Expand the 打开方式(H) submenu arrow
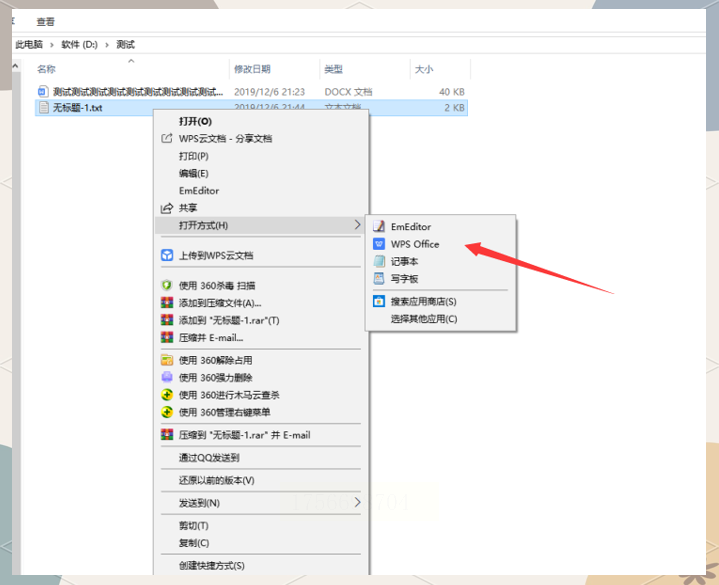The width and height of the screenshot is (719, 585). 357,225
